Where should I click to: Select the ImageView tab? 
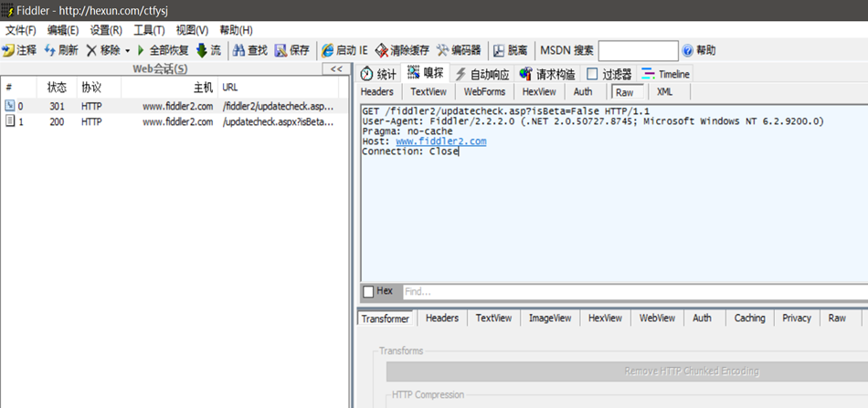click(550, 318)
